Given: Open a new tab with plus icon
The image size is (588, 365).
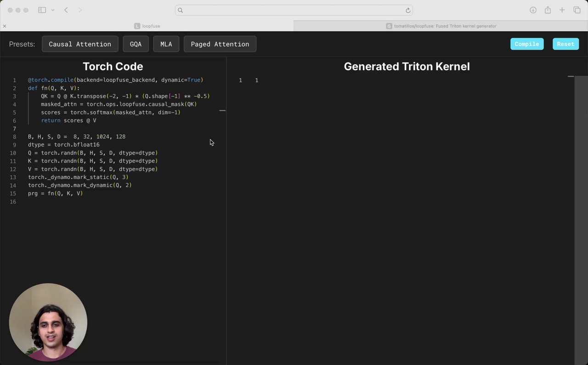Looking at the screenshot, I should click(562, 10).
